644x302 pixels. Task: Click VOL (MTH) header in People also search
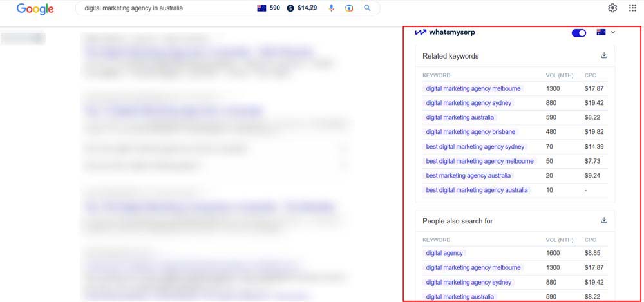pyautogui.click(x=560, y=240)
